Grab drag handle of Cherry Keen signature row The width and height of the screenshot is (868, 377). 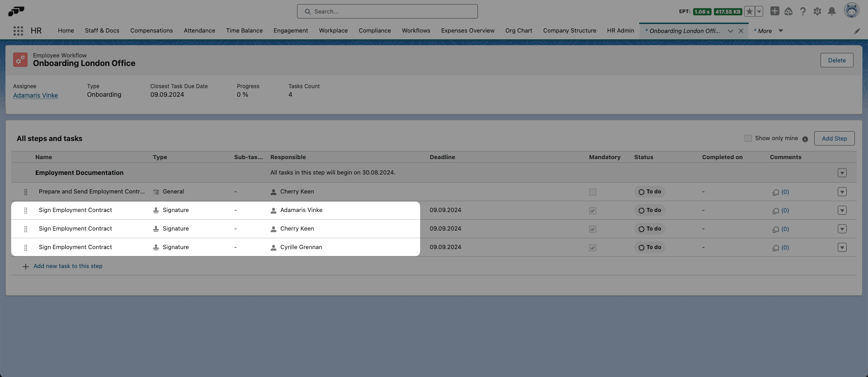click(26, 229)
